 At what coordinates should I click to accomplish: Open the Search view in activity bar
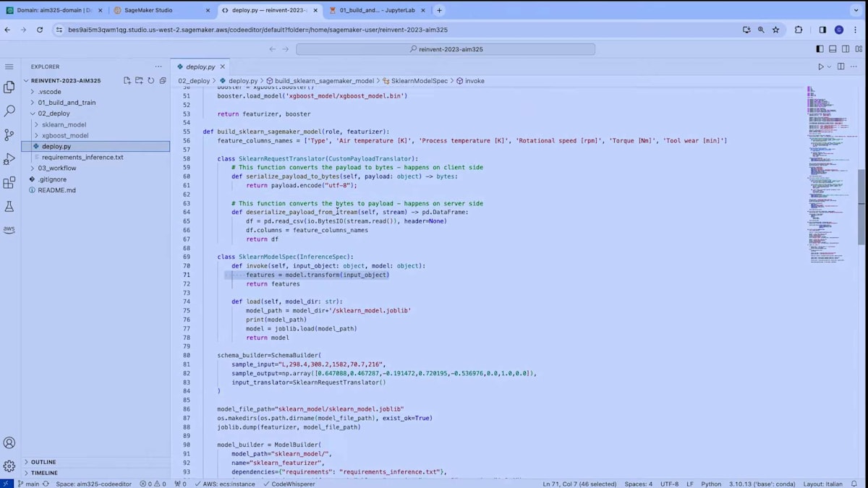click(9, 111)
